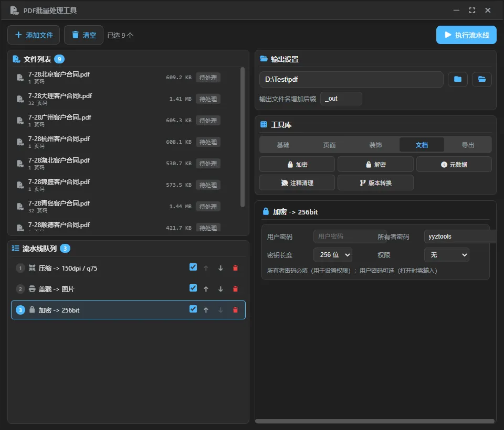
Task: Add the 加密 encrypt tool
Action: coord(297,165)
